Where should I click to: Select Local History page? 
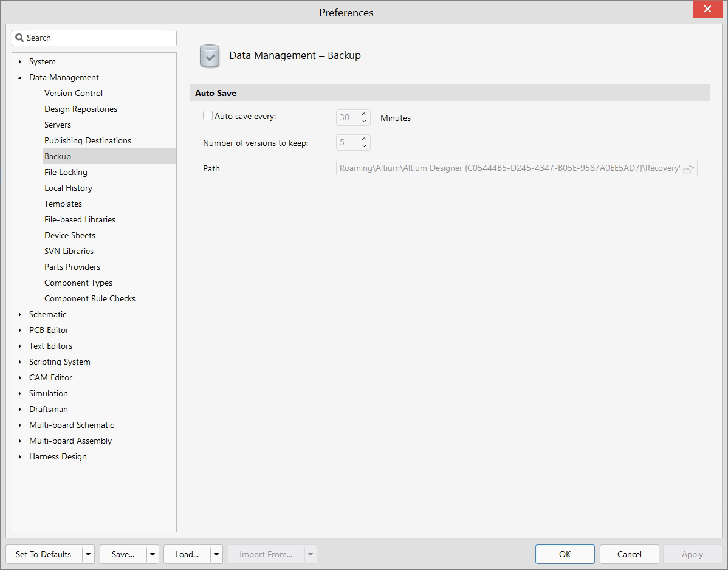click(68, 188)
